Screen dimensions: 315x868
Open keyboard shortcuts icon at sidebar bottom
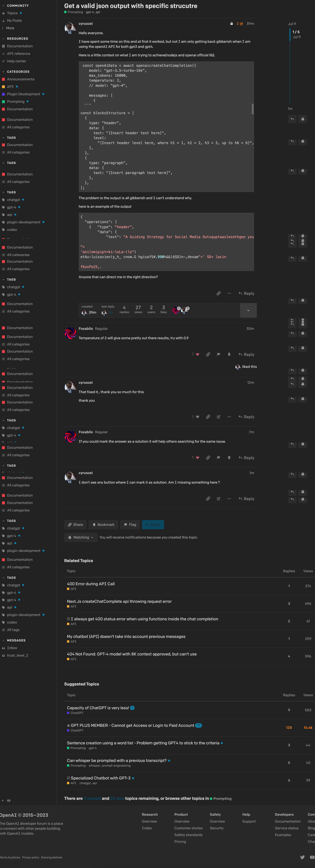tap(9, 801)
